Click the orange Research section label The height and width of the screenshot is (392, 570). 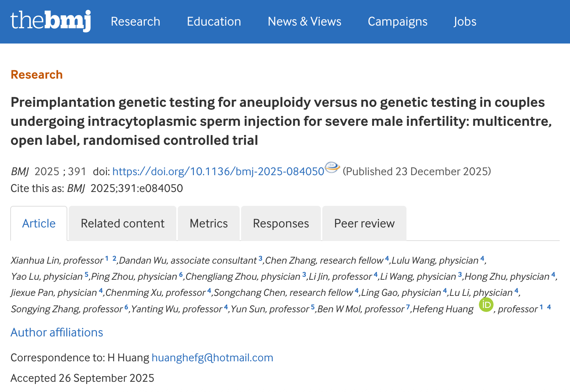37,75
